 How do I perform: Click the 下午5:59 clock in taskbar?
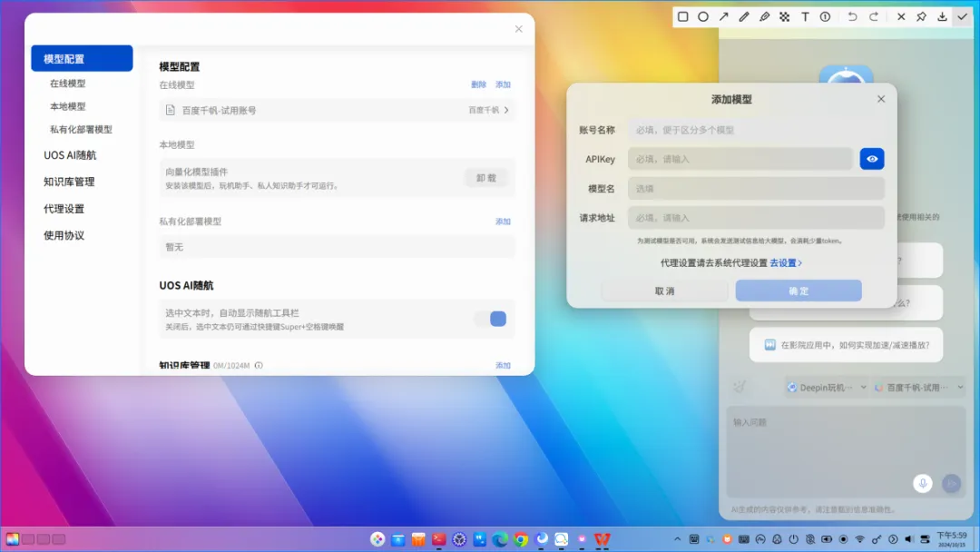click(951, 539)
